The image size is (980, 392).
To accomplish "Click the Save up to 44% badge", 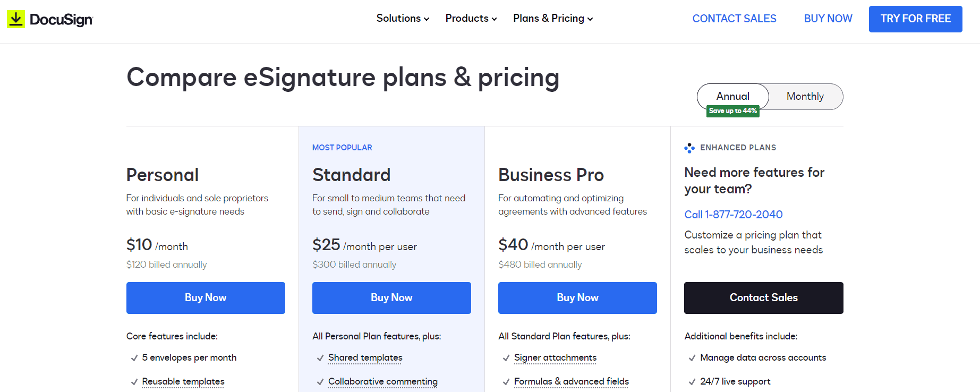I will coord(732,111).
